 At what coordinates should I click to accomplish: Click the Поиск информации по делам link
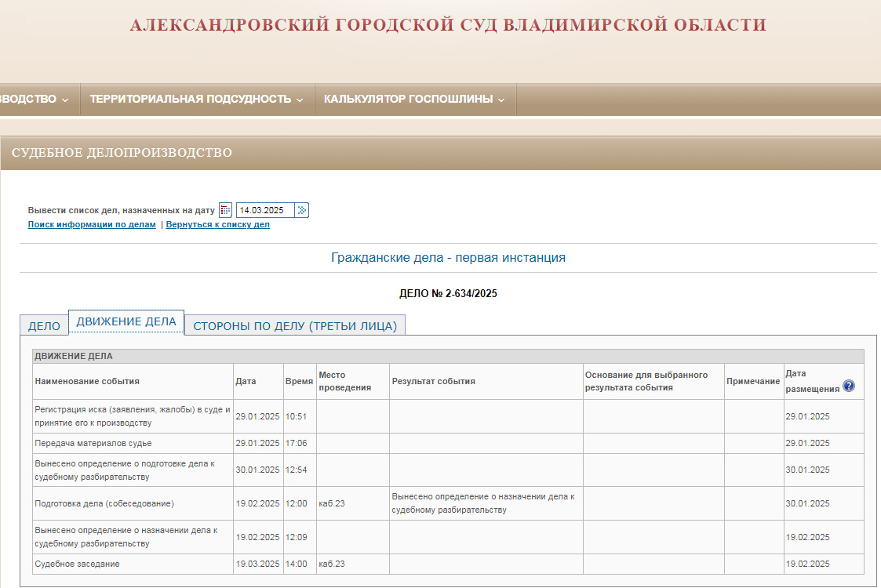(x=92, y=224)
